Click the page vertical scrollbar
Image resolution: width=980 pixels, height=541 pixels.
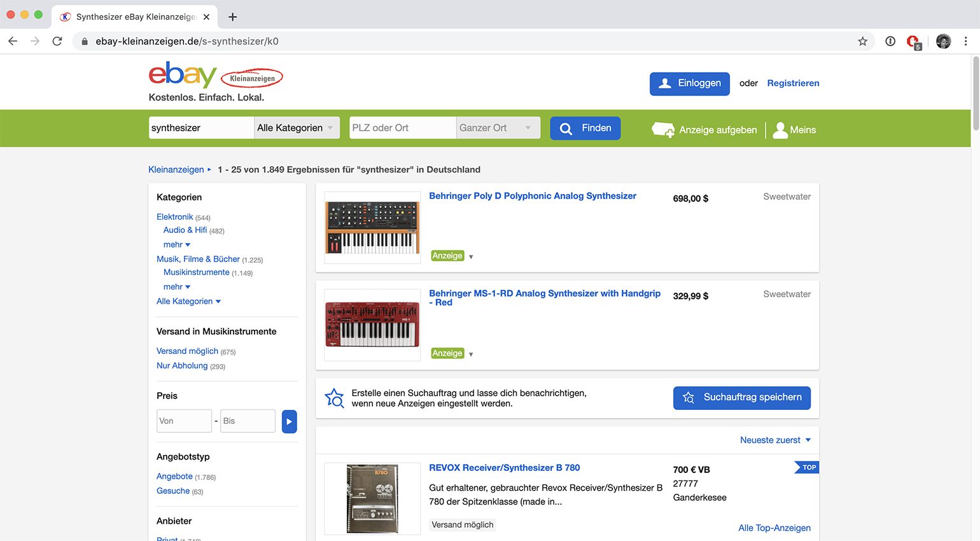coord(976,94)
